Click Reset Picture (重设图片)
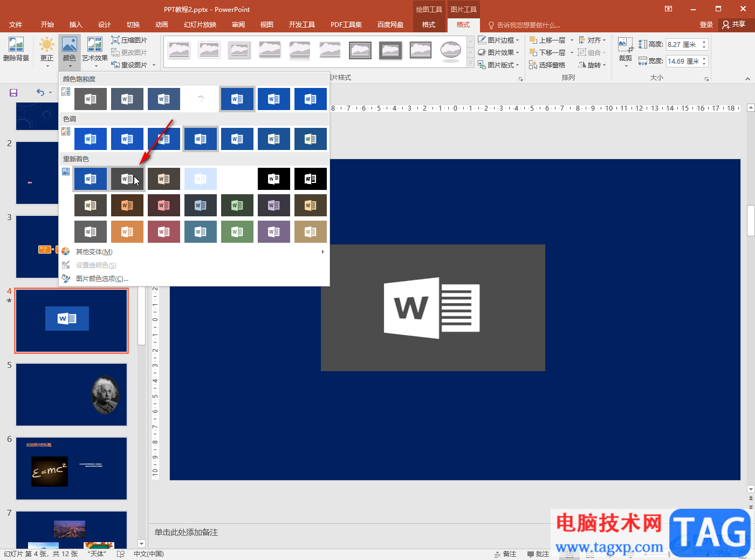 [x=129, y=65]
